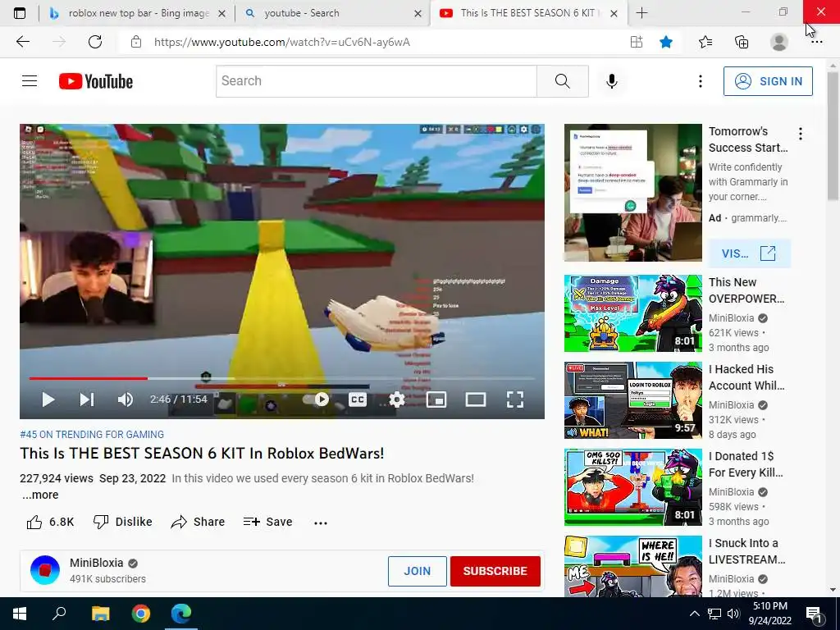
Task: Open the Windows Start menu
Action: click(x=20, y=614)
